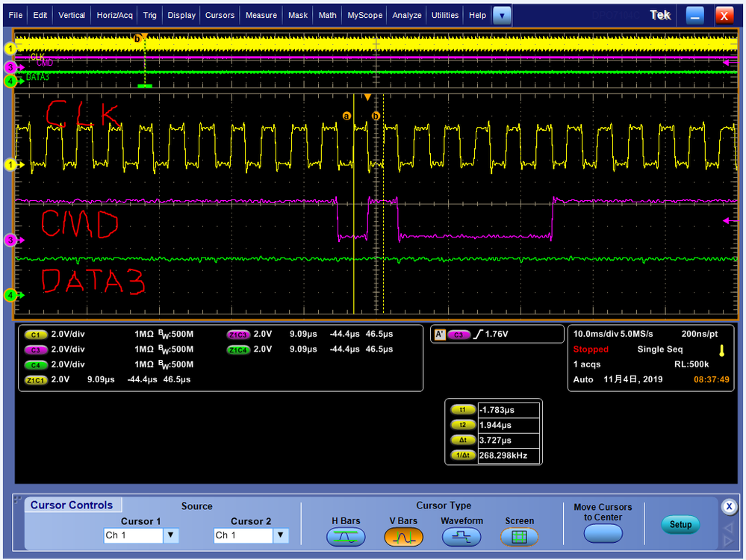746x560 pixels.
Task: Open the Trig menu
Action: point(149,15)
